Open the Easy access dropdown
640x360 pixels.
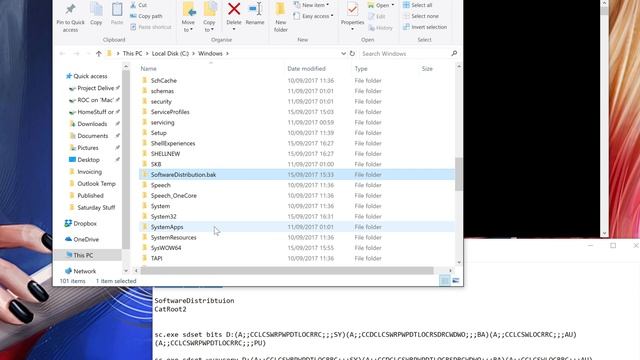(313, 16)
